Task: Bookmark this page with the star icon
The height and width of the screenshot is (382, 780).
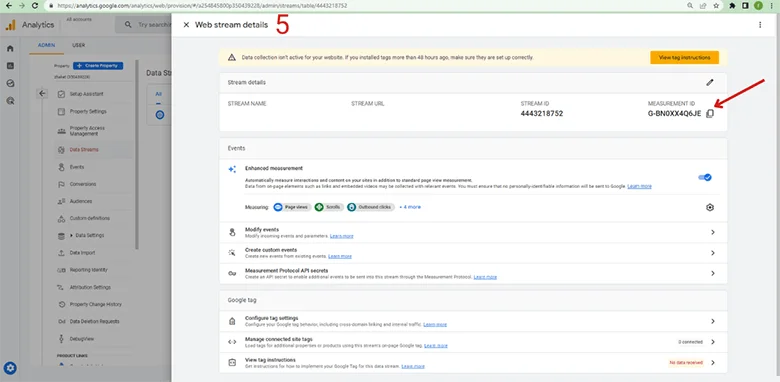Action: [716, 5]
